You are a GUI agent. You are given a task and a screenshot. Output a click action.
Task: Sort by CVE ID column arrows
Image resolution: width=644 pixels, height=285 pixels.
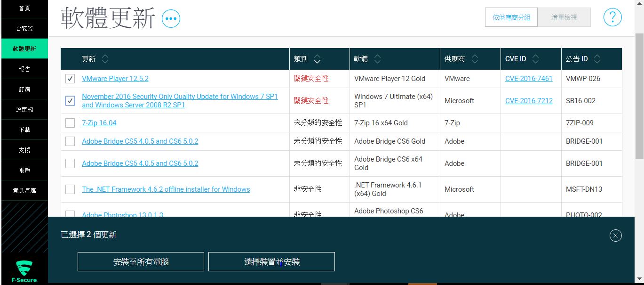535,59
